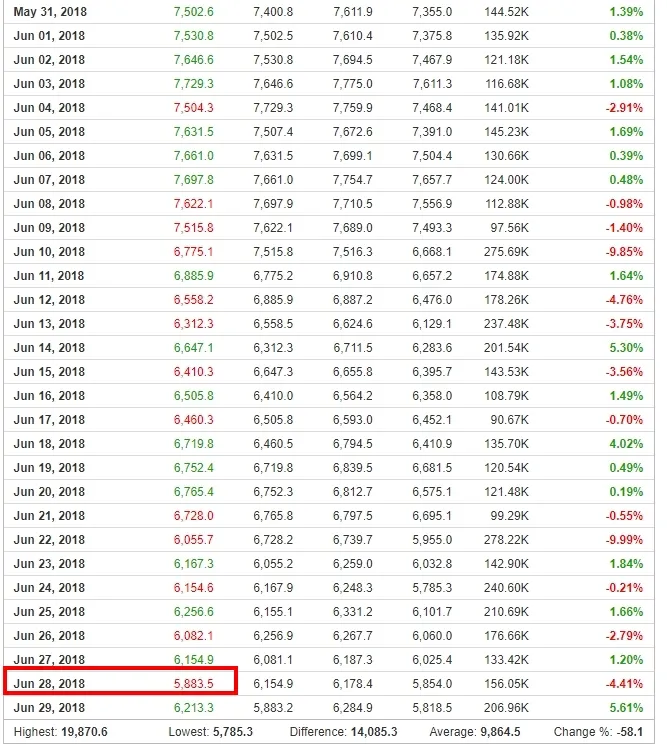The width and height of the screenshot is (667, 744).
Task: Select price 6,558.2 on Jun 12
Action: (x=194, y=300)
